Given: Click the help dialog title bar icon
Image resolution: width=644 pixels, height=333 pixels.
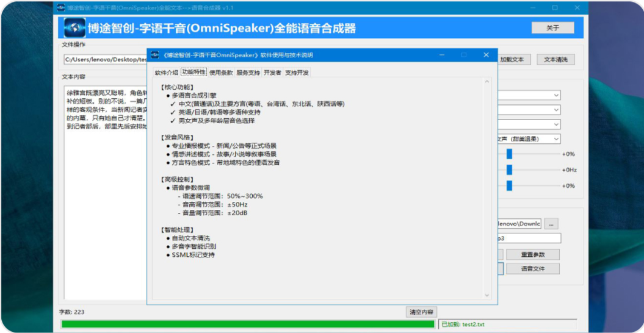Looking at the screenshot, I should coord(155,55).
